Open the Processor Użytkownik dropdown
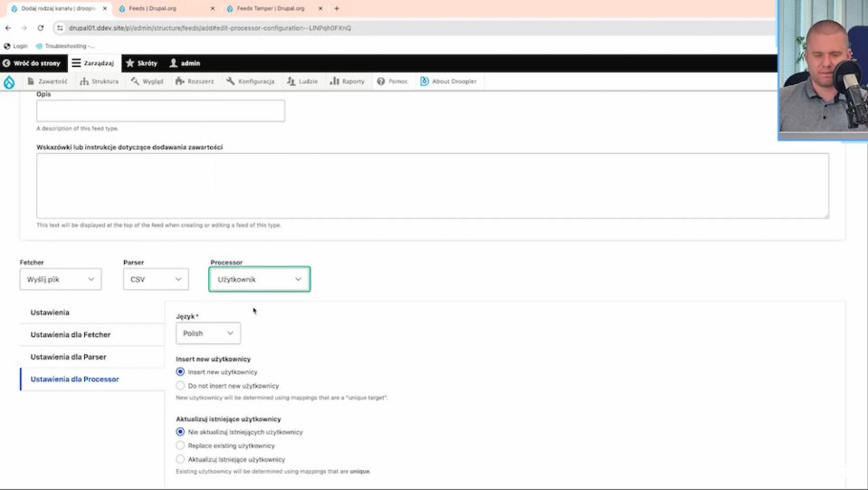This screenshot has height=490, width=868. point(259,279)
